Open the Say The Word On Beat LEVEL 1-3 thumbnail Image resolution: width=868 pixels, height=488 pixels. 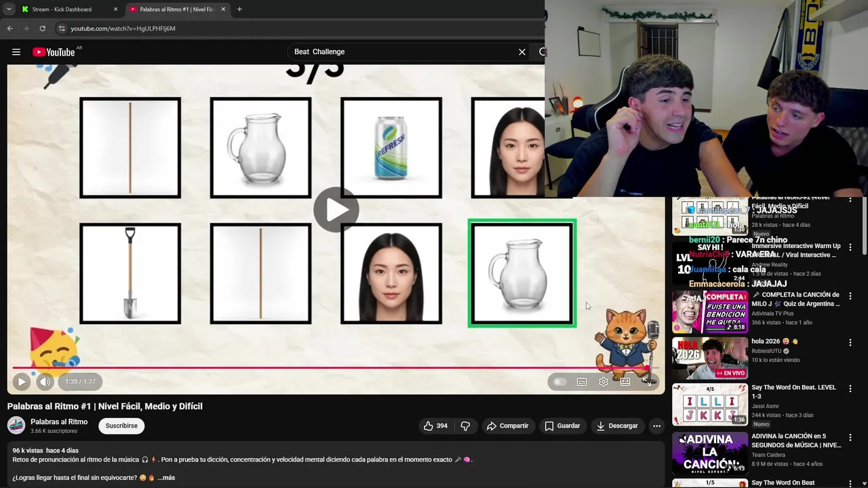(x=710, y=404)
